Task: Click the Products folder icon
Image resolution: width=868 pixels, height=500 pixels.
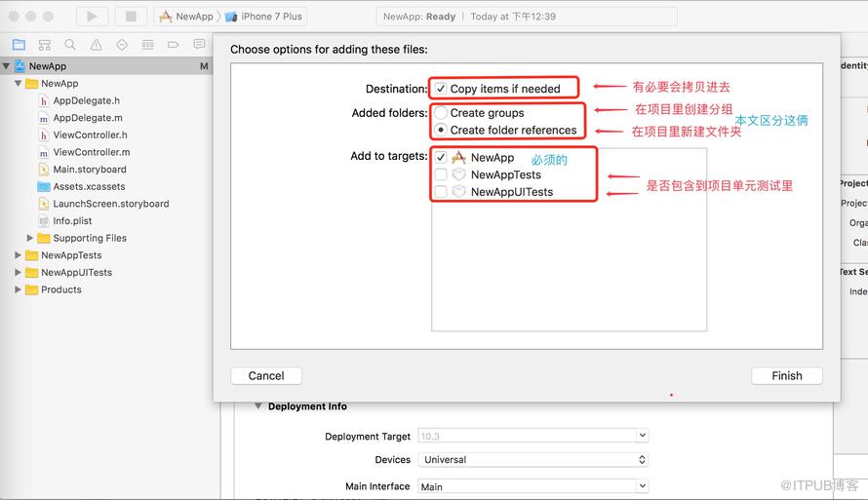Action: pyautogui.click(x=32, y=289)
